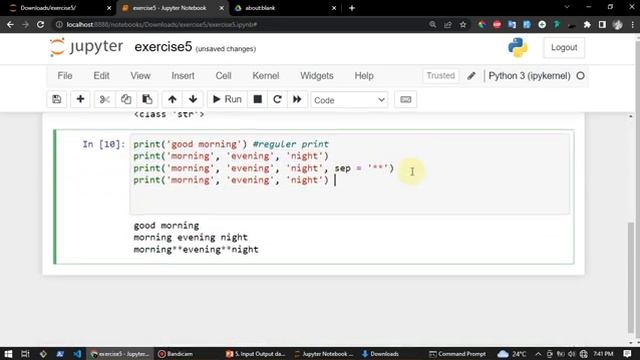Open the Windows Start menu
The height and width of the screenshot is (360, 640).
click(x=8, y=354)
